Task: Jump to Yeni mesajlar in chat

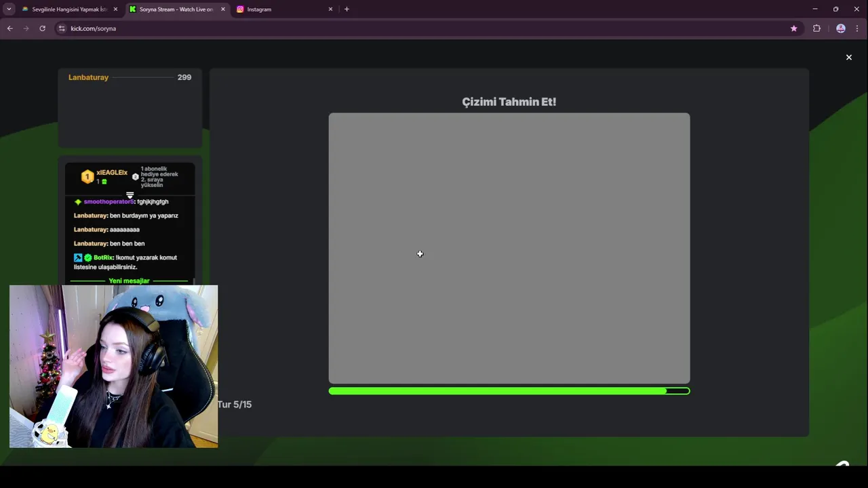Action: point(129,281)
